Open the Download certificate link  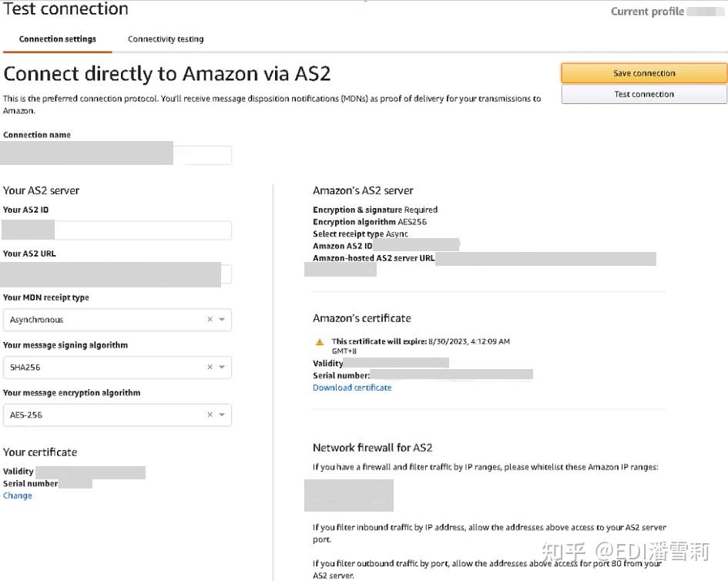click(x=352, y=388)
